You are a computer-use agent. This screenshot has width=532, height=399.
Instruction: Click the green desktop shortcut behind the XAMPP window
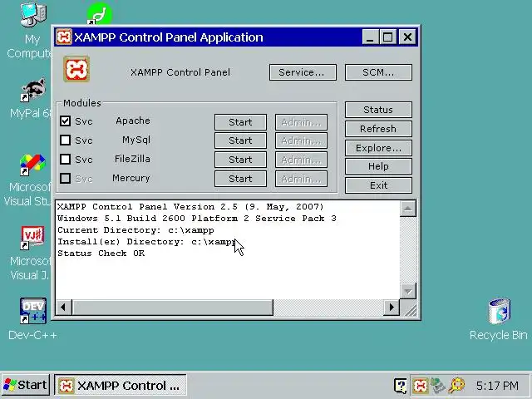(99, 13)
